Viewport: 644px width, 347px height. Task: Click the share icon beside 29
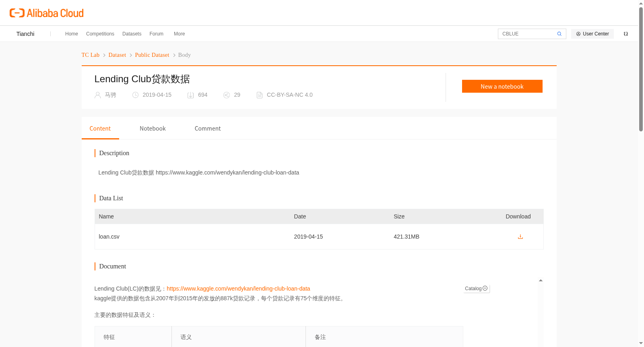click(x=227, y=95)
